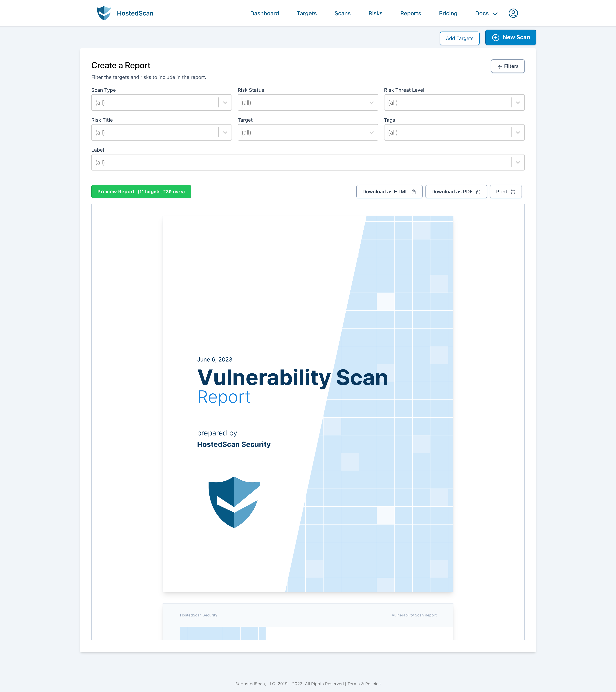Expand the Docs menu chevron

(495, 14)
